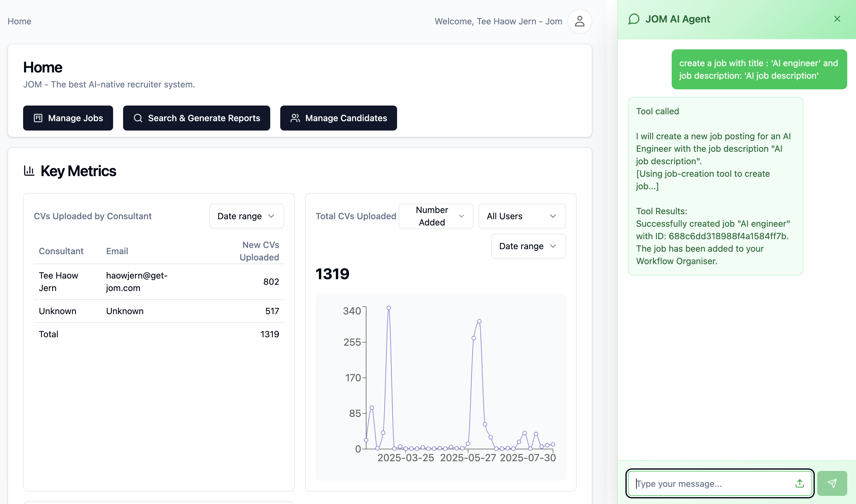
Task: Click the people icon on Manage Candidates
Action: click(295, 118)
